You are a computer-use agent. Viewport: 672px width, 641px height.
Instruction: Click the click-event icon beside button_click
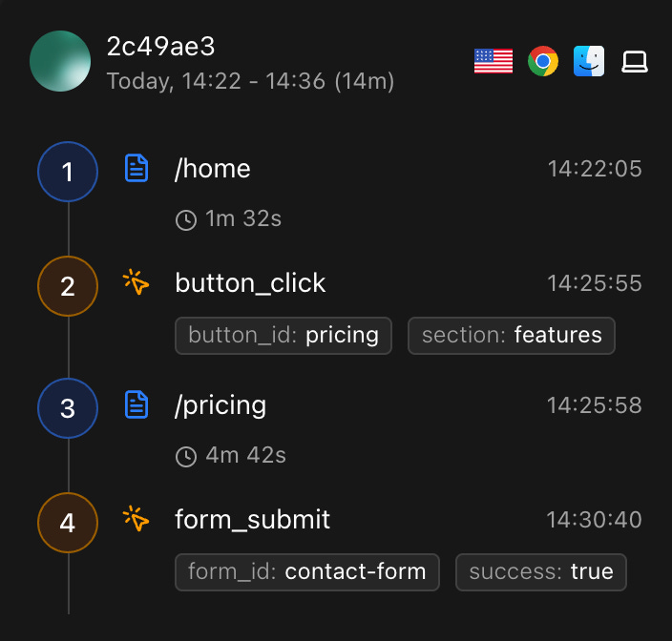pos(137,282)
